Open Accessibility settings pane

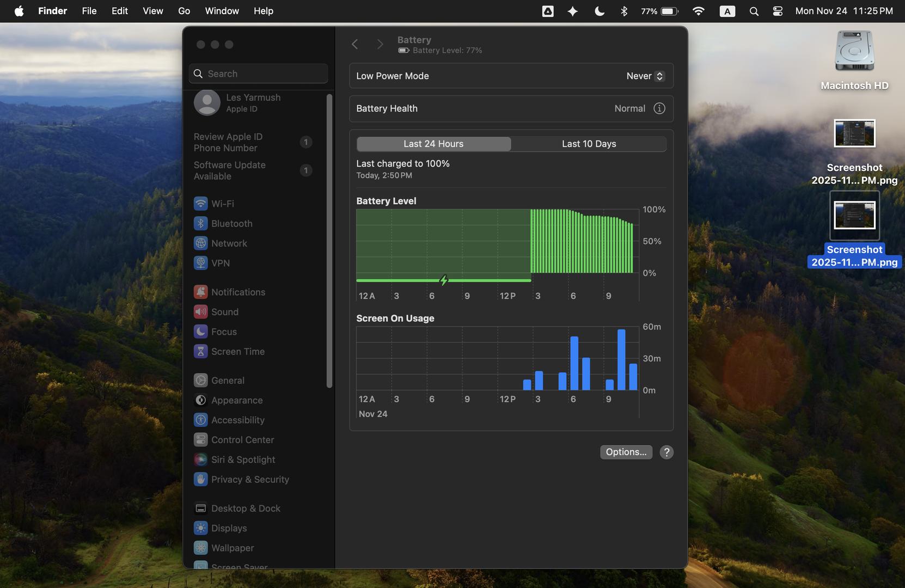[x=237, y=420]
